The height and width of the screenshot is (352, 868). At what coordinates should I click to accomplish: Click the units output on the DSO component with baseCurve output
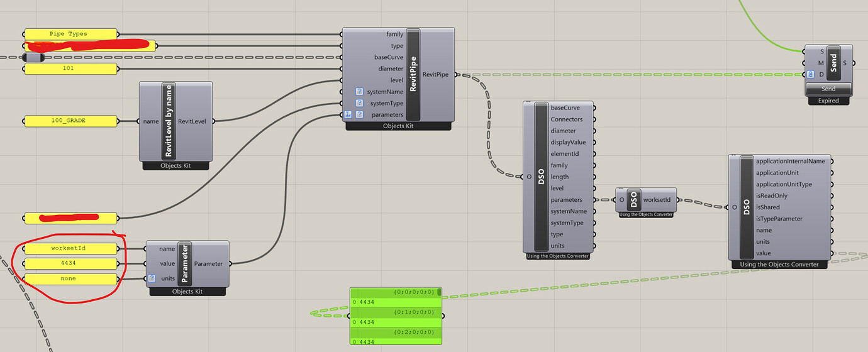(x=557, y=246)
